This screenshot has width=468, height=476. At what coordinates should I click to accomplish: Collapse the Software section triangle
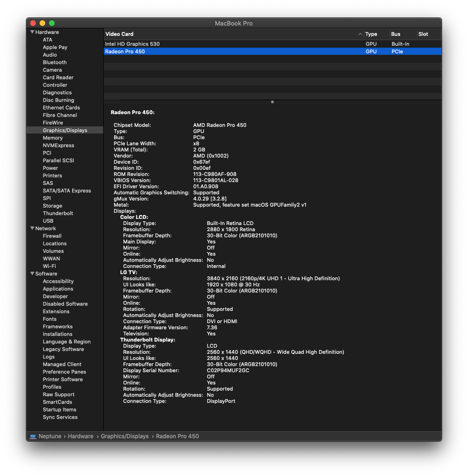pyautogui.click(x=32, y=274)
